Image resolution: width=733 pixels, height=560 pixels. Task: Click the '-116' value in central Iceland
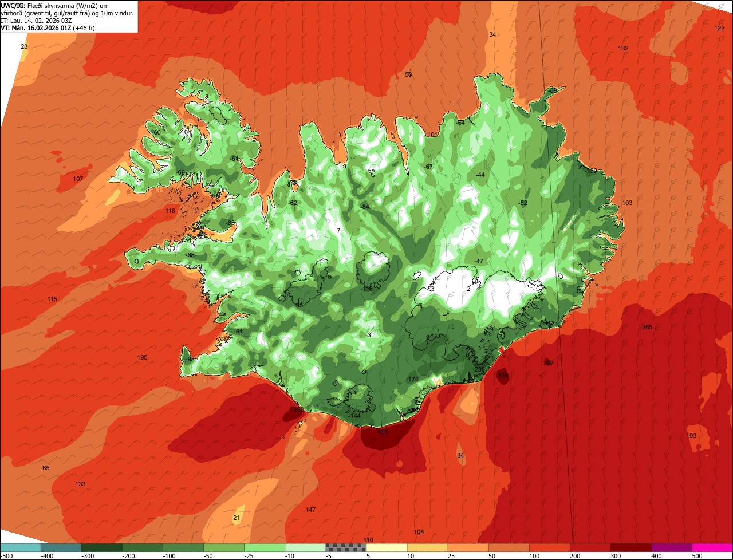[x=367, y=289]
